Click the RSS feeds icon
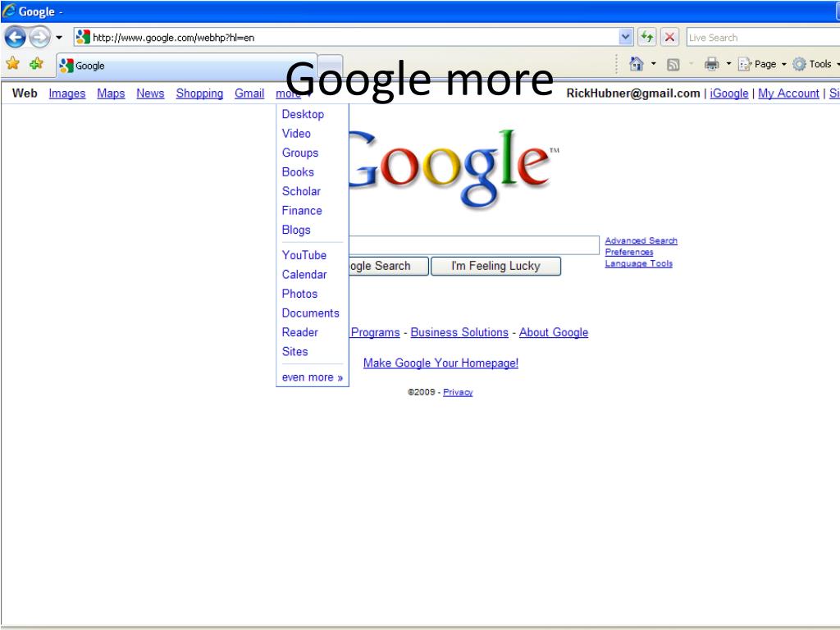Screen dimensions: 840x630 [673, 64]
